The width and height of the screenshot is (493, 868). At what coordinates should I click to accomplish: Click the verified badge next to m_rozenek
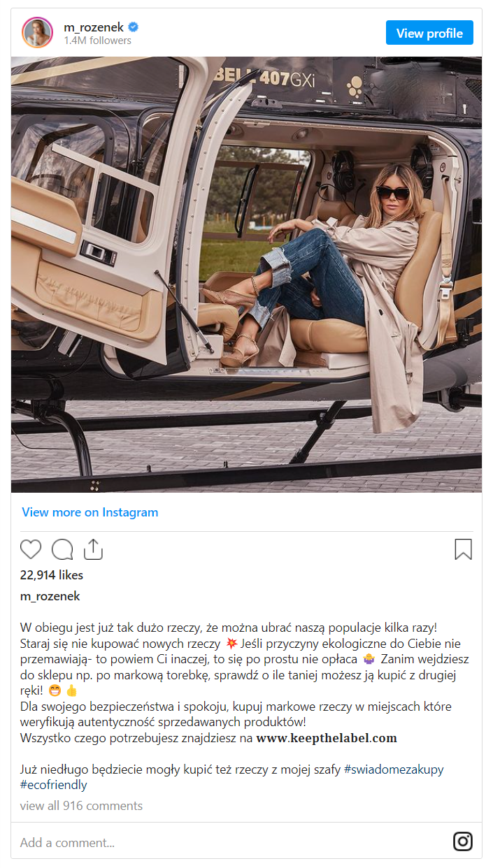[x=133, y=27]
